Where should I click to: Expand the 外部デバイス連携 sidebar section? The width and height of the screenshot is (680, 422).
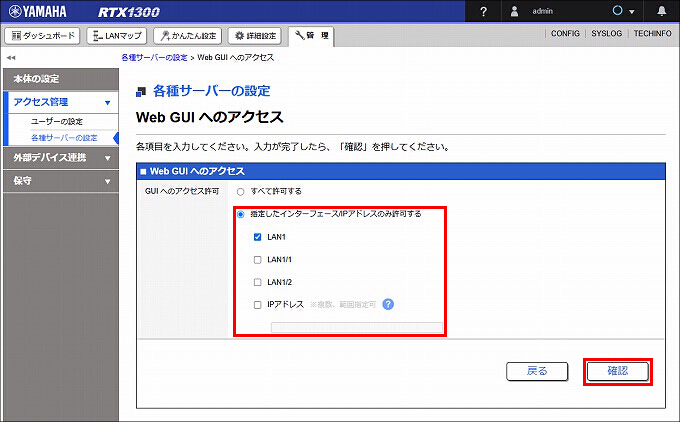[61, 157]
